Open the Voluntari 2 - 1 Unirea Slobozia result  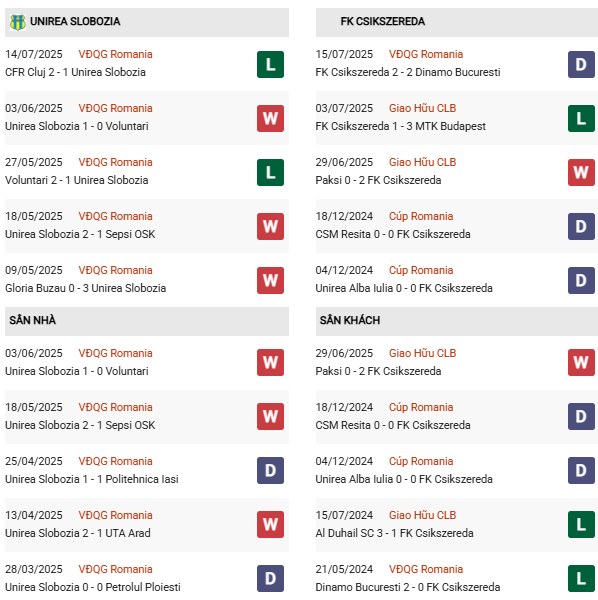pos(77,180)
